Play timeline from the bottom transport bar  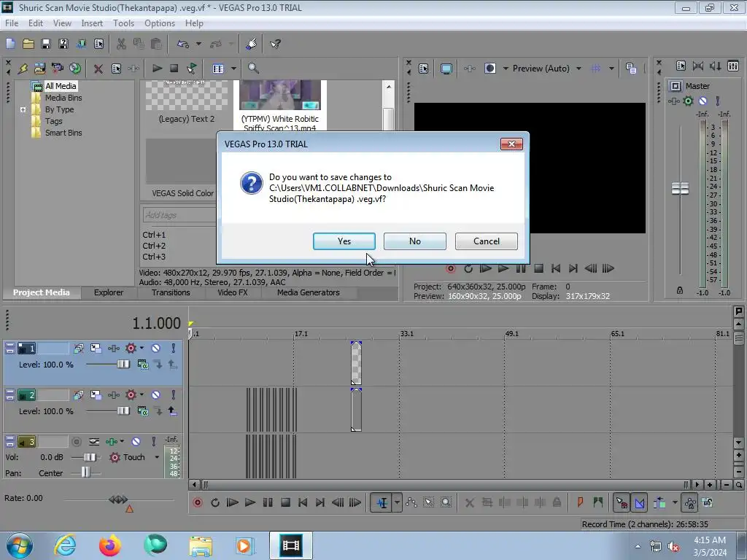(x=250, y=502)
